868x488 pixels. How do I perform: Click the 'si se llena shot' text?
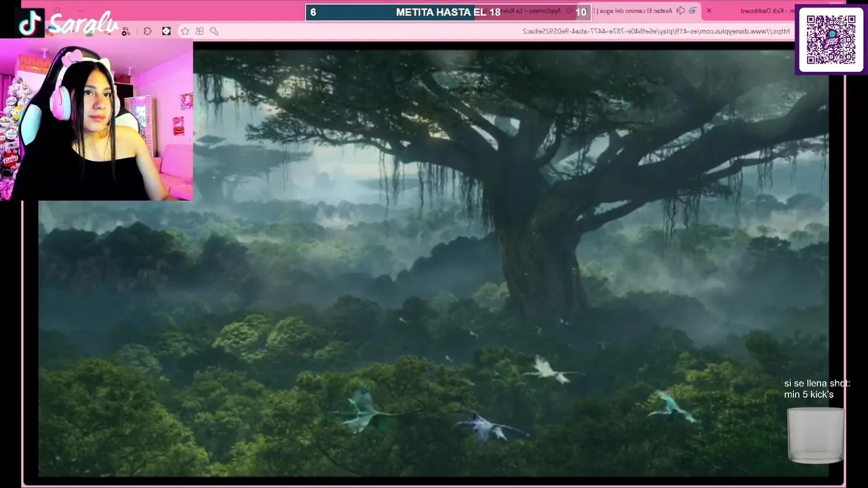816,389
